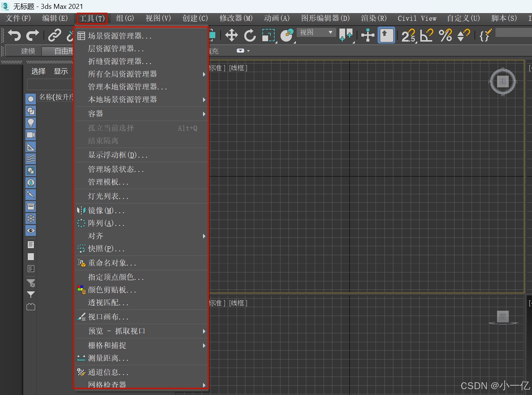Open the 文件(F) menu
532x395 pixels.
coord(18,18)
